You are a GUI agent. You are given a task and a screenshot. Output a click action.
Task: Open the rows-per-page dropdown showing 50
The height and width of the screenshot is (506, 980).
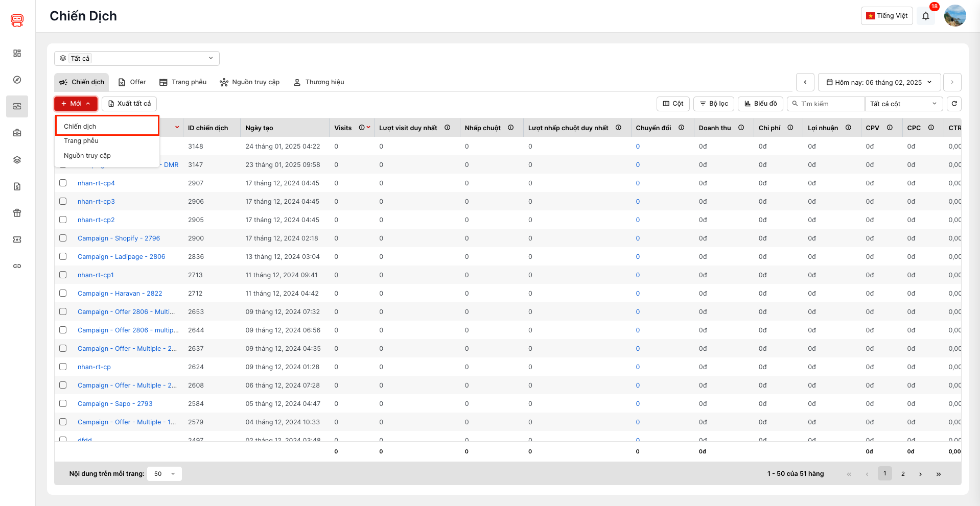(x=164, y=474)
